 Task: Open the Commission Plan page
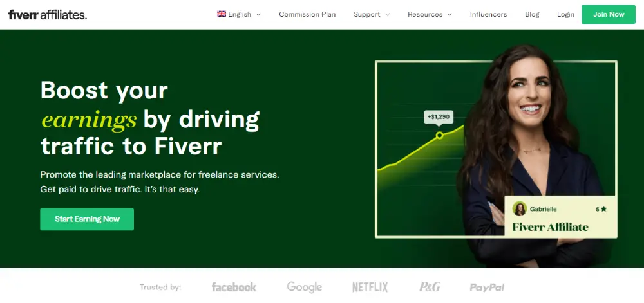(307, 14)
